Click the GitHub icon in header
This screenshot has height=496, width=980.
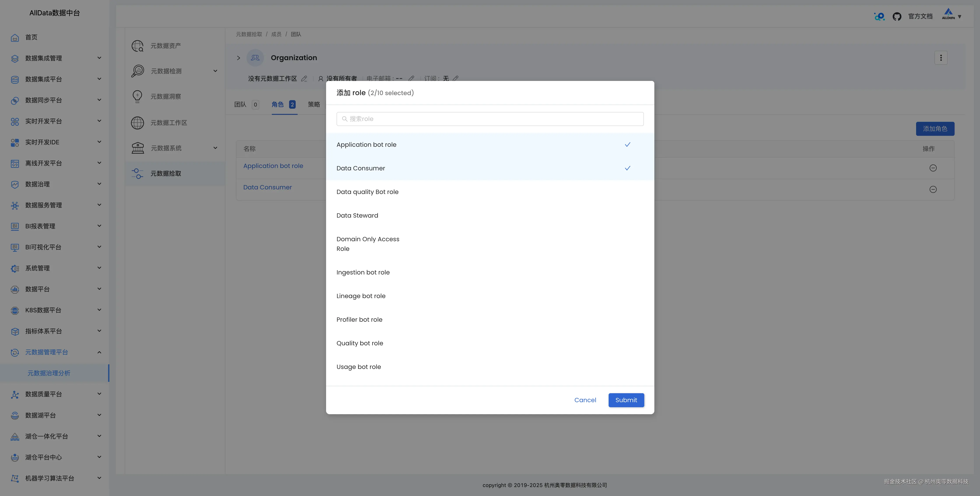[x=897, y=16]
